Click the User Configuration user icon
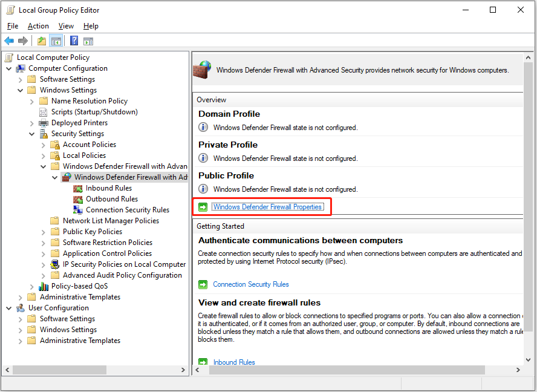 click(x=21, y=308)
